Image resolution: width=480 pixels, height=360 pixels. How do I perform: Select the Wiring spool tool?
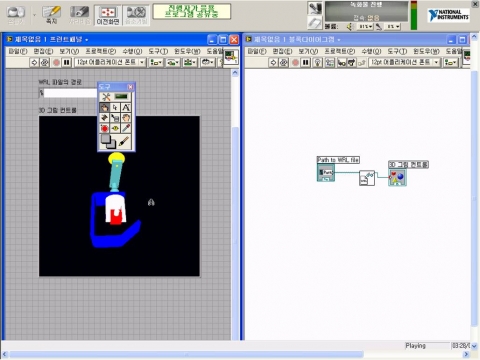click(x=104, y=118)
